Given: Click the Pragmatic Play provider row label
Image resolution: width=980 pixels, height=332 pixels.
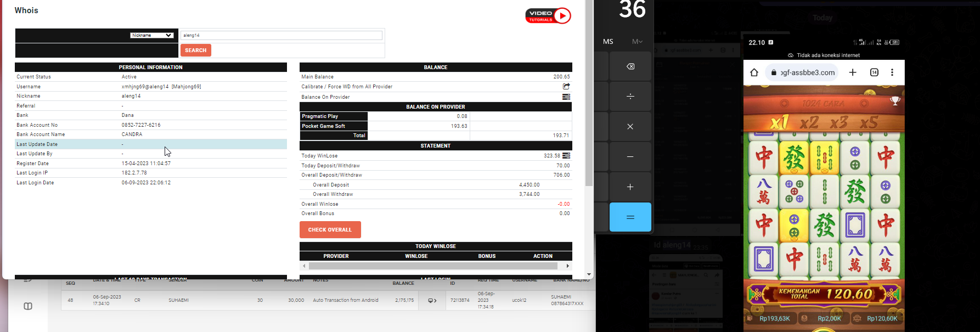Looking at the screenshot, I should (334, 116).
